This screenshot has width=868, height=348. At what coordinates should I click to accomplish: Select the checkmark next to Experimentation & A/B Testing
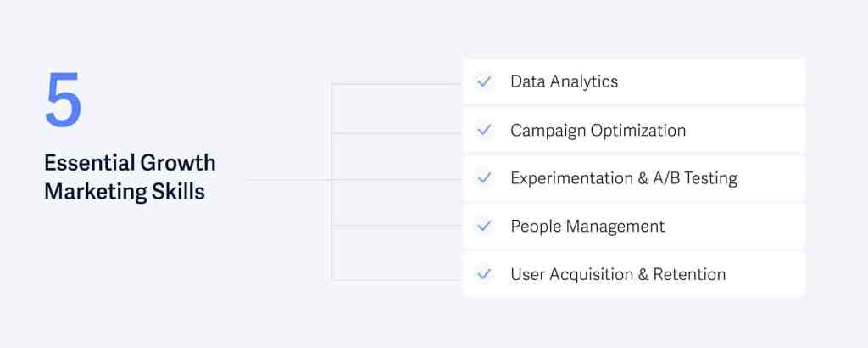(484, 178)
